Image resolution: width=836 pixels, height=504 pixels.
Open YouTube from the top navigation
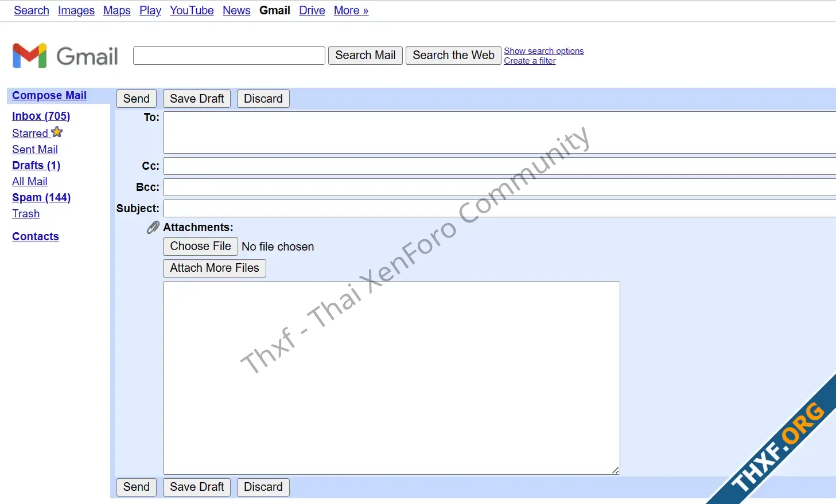click(x=192, y=10)
